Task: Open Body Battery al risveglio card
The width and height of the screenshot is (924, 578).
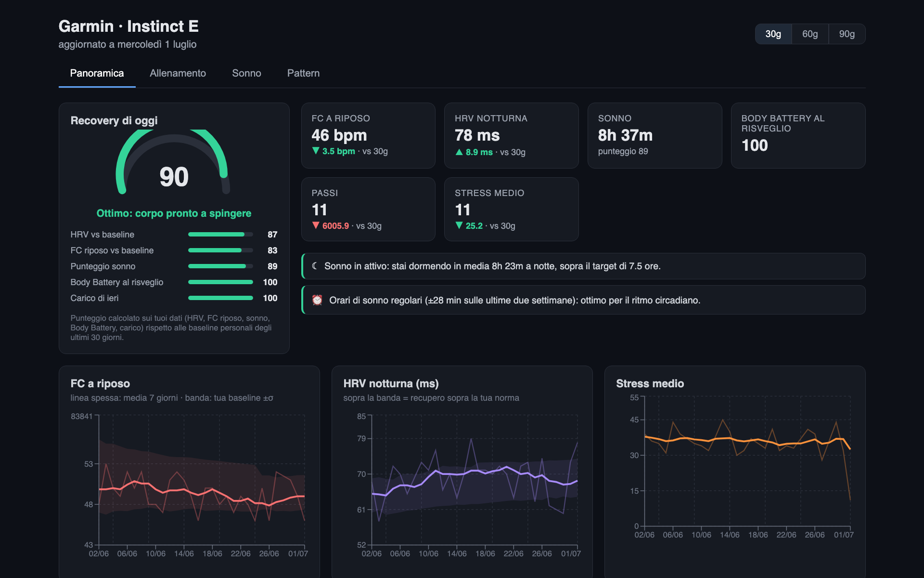Action: tap(798, 135)
